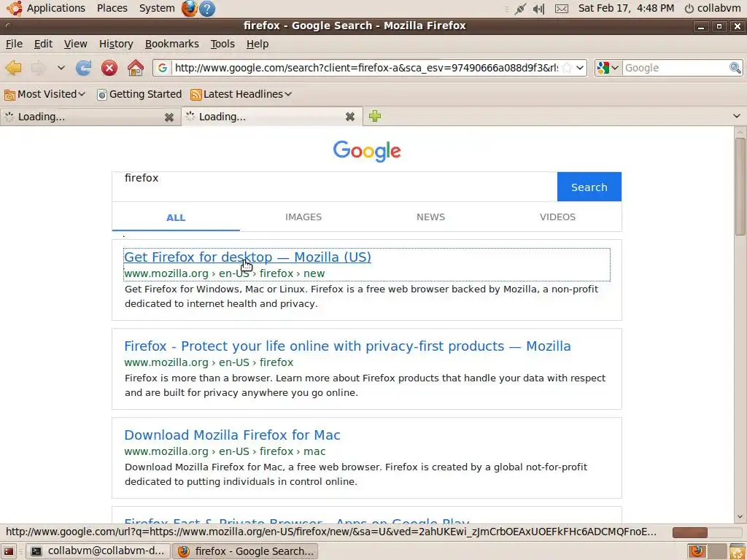Viewport: 747px width, 560px height.
Task: Focus the Google toolbar search field
Action: click(675, 68)
